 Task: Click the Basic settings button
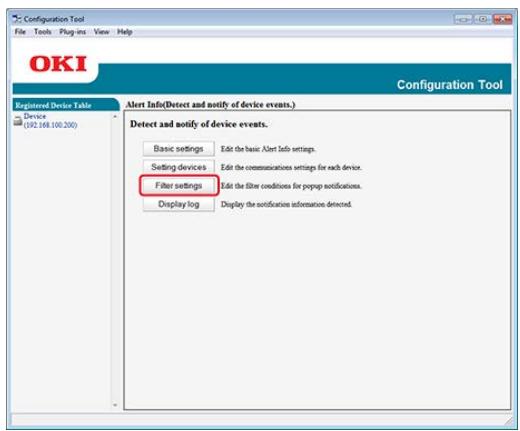pyautogui.click(x=179, y=149)
